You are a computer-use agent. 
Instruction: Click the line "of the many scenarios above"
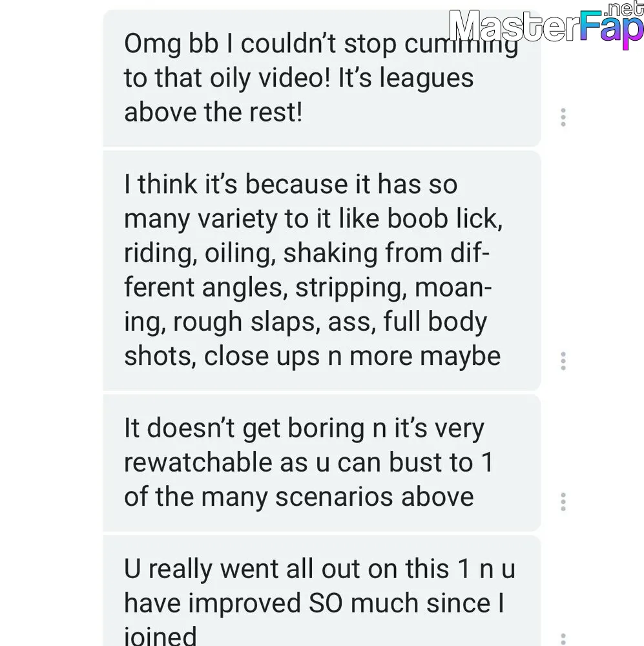pos(298,497)
